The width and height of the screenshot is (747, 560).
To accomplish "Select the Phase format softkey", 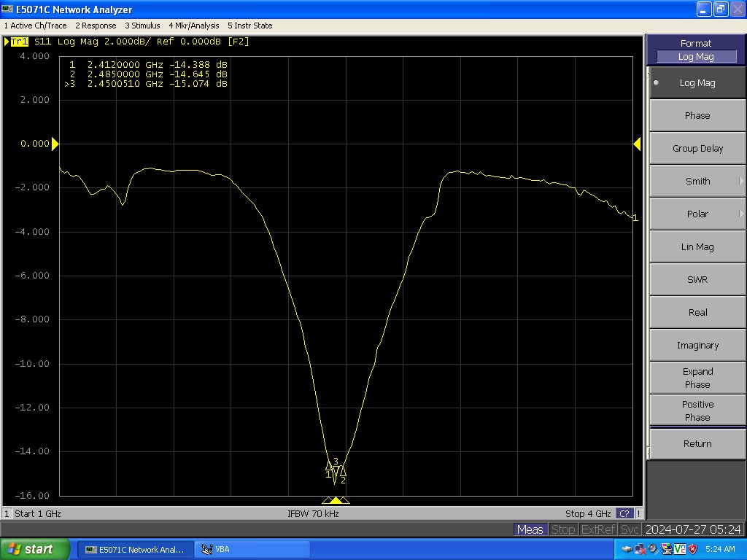I will pyautogui.click(x=697, y=116).
